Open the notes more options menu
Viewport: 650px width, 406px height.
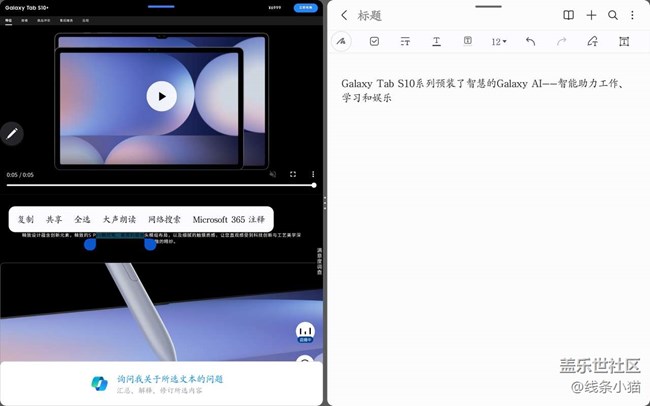coord(632,15)
